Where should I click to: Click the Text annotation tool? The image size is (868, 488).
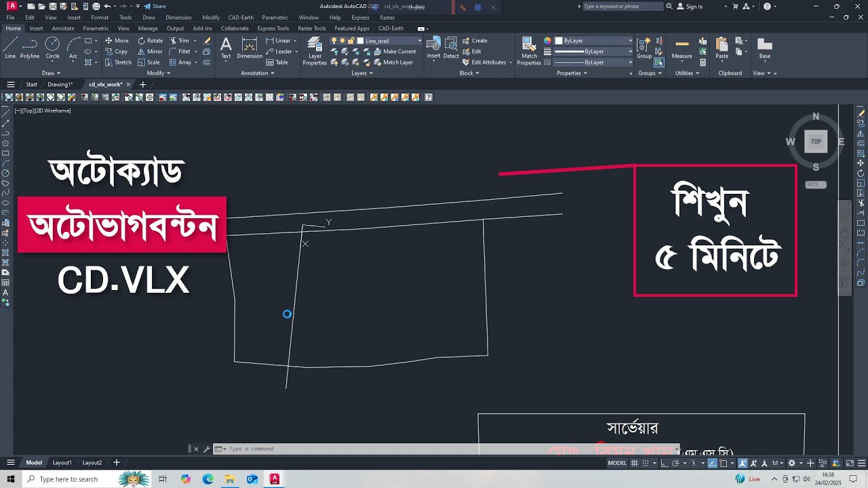(226, 48)
